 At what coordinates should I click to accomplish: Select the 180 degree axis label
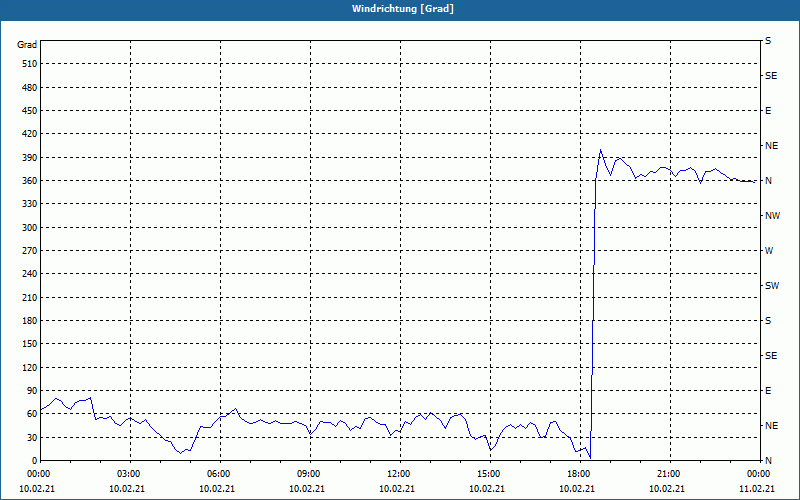pyautogui.click(x=29, y=320)
